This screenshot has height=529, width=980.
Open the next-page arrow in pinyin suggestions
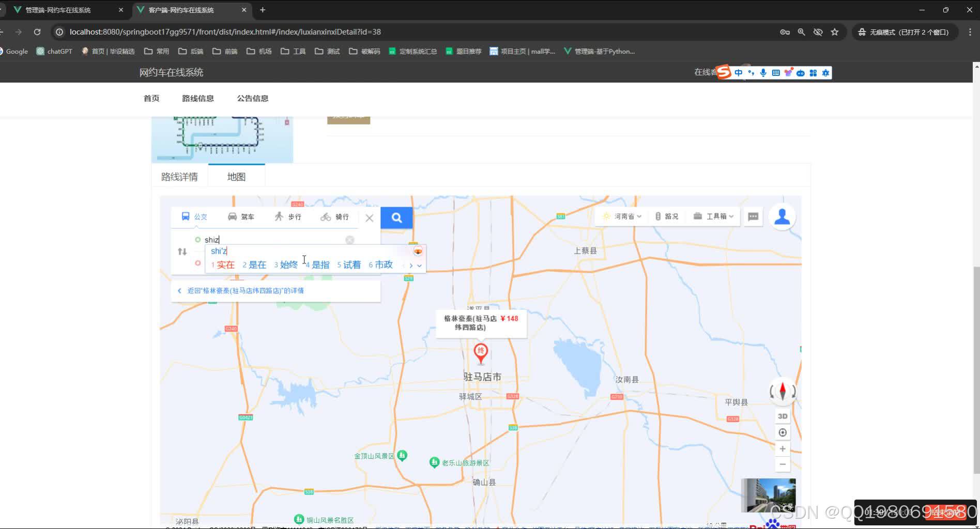pos(411,265)
